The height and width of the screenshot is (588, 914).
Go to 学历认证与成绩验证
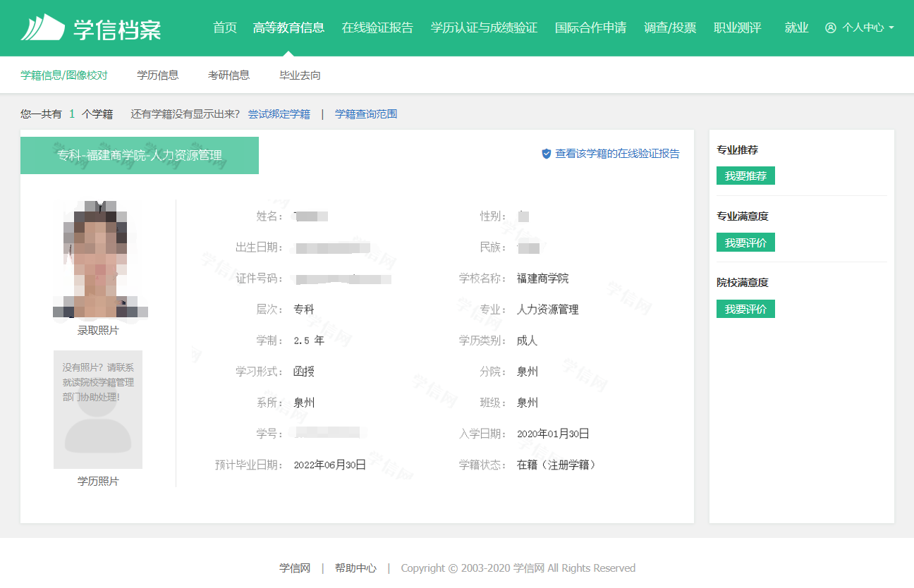(x=483, y=27)
